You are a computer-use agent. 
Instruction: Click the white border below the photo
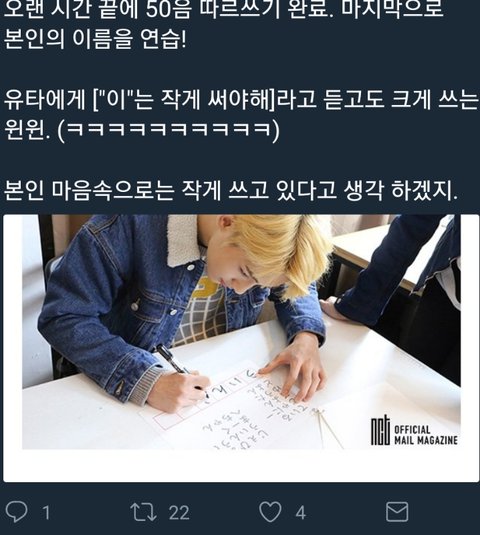(241, 465)
